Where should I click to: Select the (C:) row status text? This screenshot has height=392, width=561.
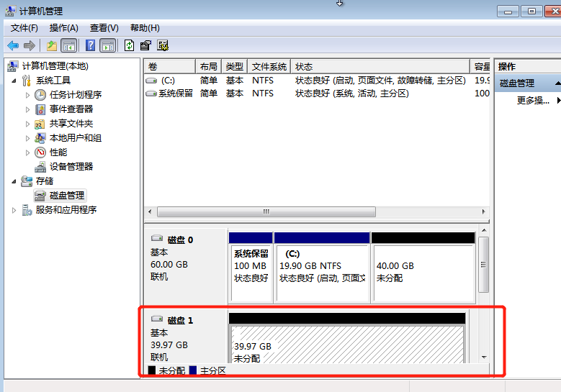pos(380,81)
